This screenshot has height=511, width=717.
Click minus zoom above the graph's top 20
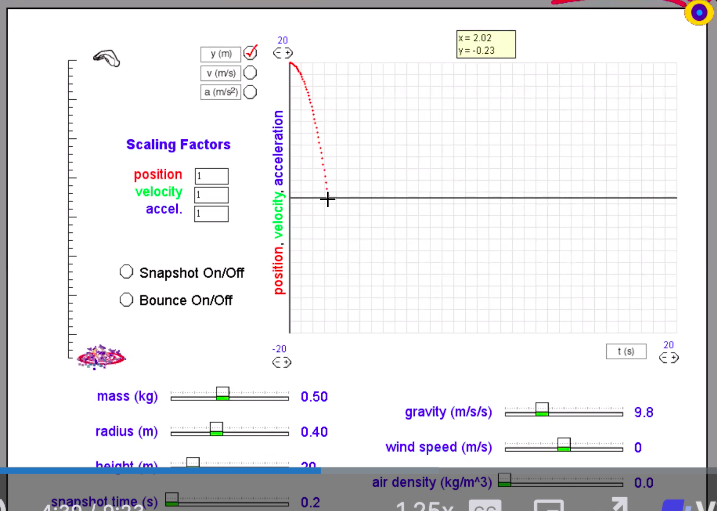(x=278, y=53)
